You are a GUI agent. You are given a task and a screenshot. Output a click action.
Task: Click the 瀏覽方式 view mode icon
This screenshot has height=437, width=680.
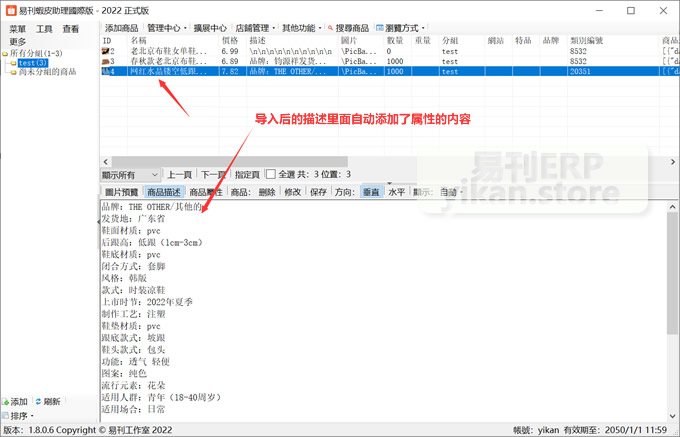pos(379,28)
